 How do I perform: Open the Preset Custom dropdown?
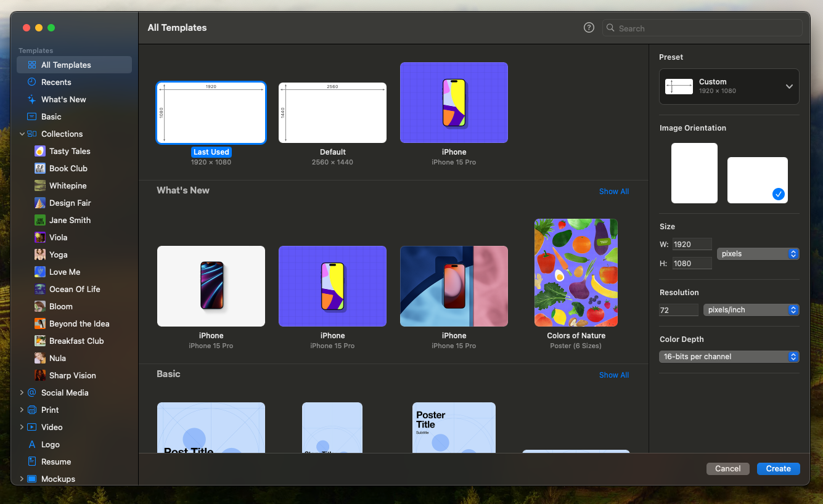pos(729,86)
